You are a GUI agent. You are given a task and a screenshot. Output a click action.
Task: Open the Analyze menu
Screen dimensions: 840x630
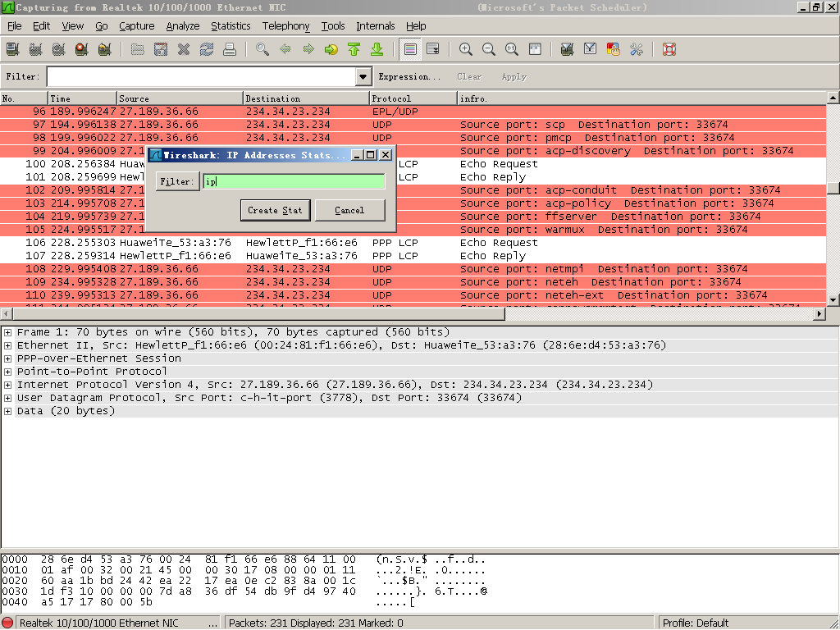point(183,25)
